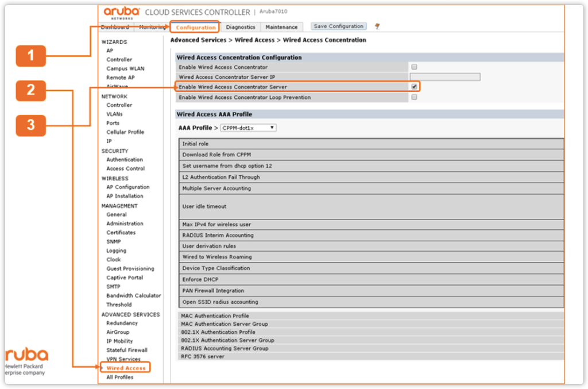The width and height of the screenshot is (588, 389).
Task: Uncheck Enable Wired Access Concentrator Server
Action: tap(414, 87)
